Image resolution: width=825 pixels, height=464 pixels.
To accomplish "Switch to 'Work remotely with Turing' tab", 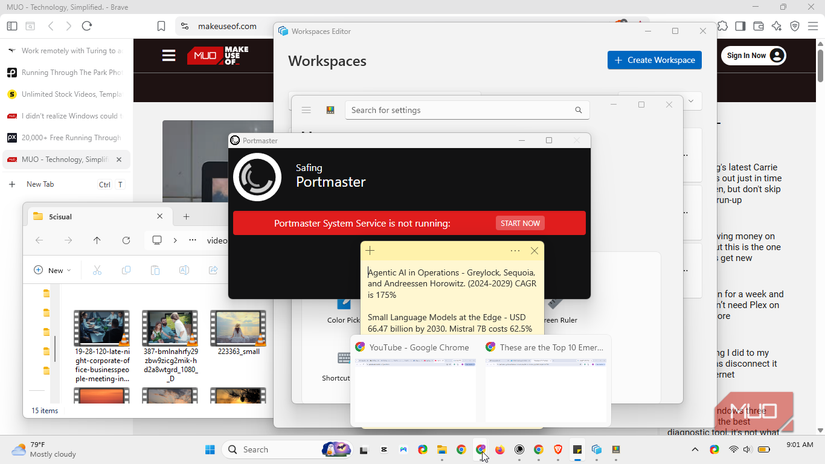I will pos(66,51).
